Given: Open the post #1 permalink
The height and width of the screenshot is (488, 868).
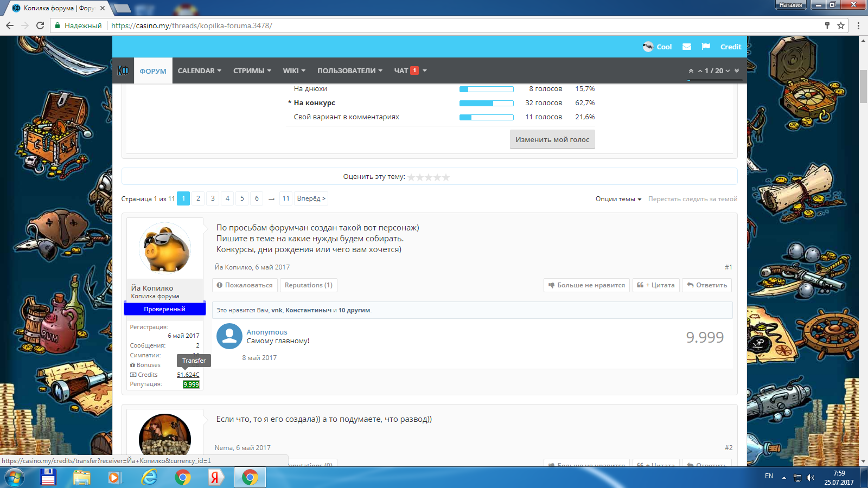Looking at the screenshot, I should [x=729, y=267].
